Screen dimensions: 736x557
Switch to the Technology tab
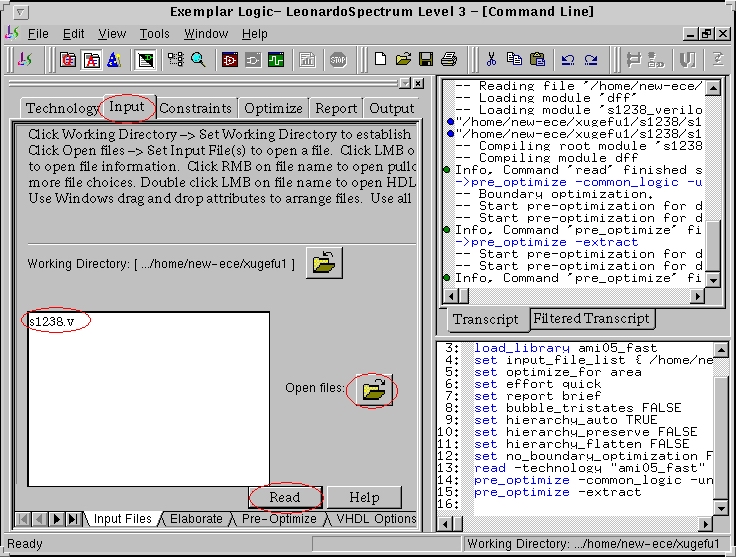(x=62, y=108)
